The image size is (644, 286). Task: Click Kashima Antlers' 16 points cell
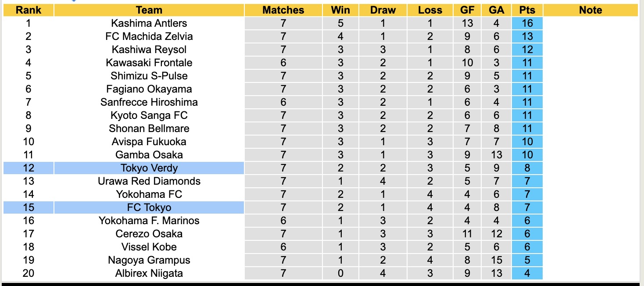tap(527, 23)
